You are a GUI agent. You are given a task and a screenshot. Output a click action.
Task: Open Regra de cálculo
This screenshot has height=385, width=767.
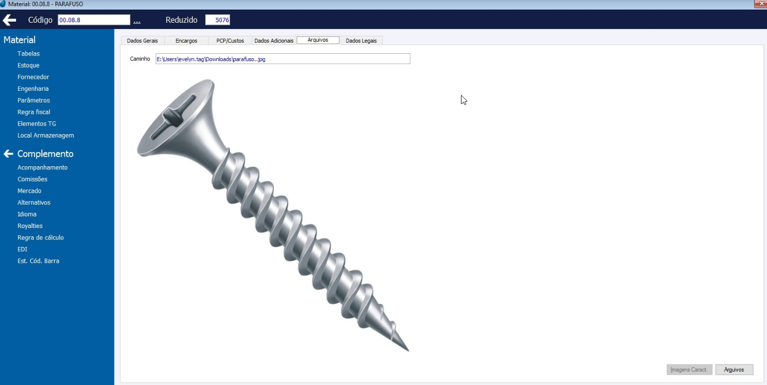[41, 238]
